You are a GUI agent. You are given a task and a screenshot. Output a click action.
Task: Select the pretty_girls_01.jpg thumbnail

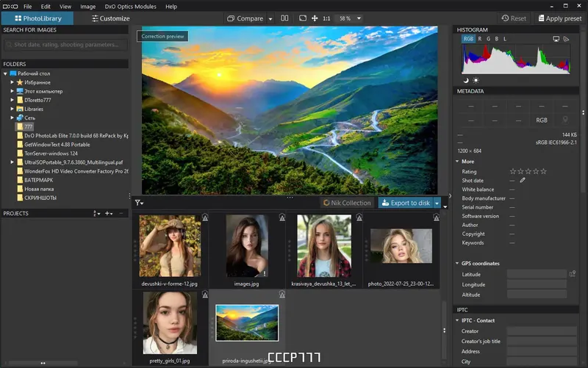[x=170, y=323]
